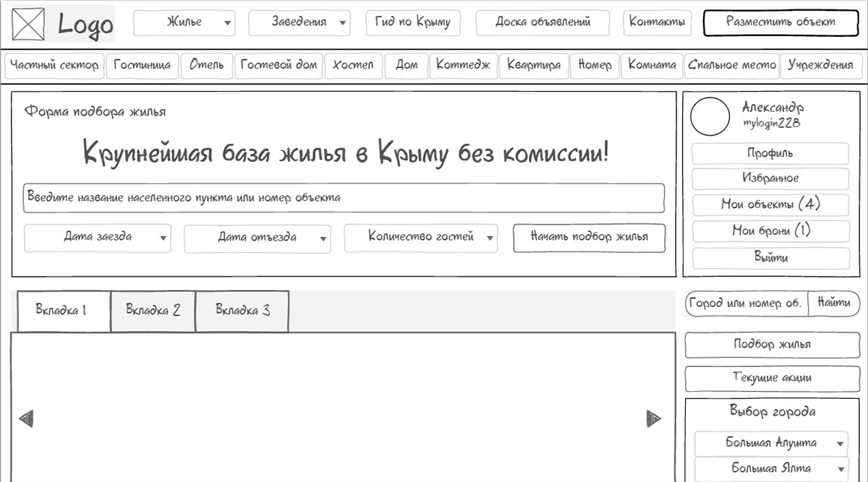Image resolution: width=868 pixels, height=482 pixels.
Task: Click the location or object number search field
Action: [x=344, y=198]
